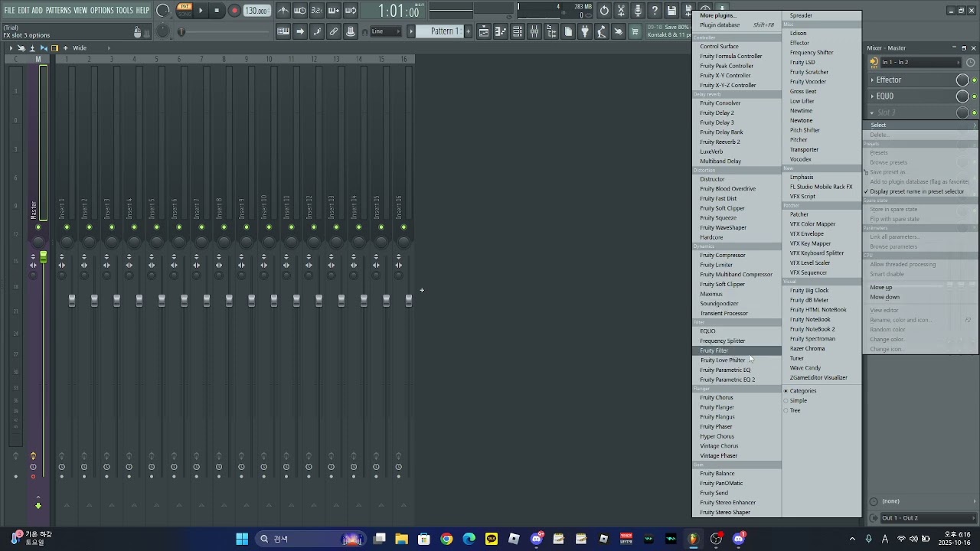Pick Soundgoodizer from Dynamics list
Screen dimensions: 980x551
737,304
